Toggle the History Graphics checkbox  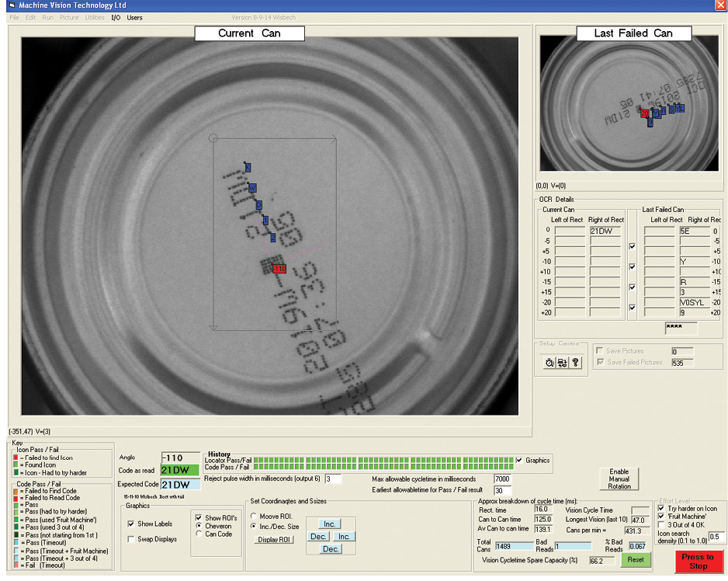[519, 460]
